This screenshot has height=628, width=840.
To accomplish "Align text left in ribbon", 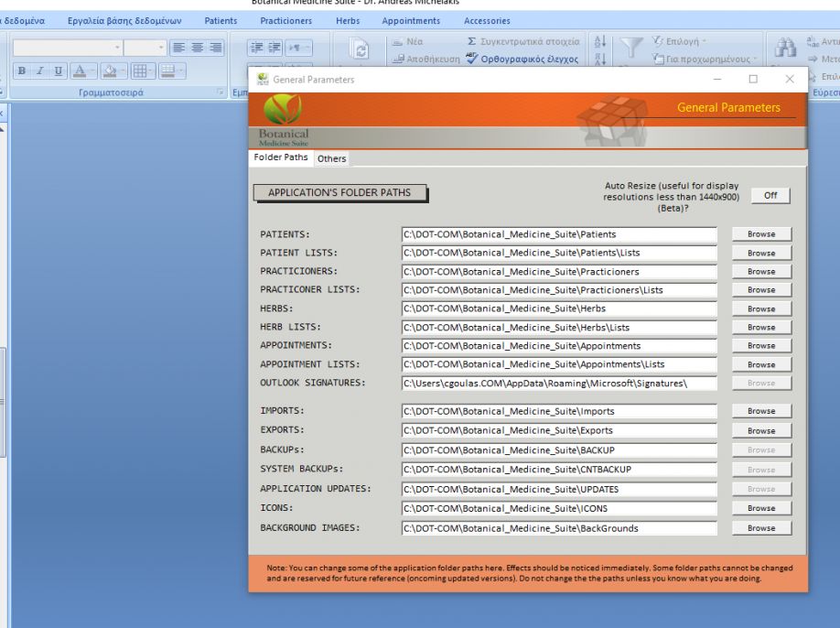I will pyautogui.click(x=179, y=48).
